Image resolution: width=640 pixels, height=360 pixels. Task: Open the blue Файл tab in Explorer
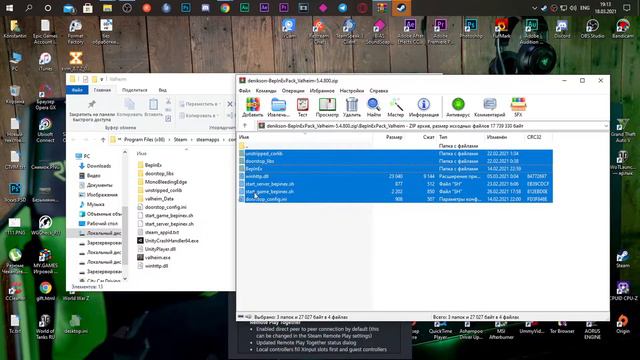[77, 90]
